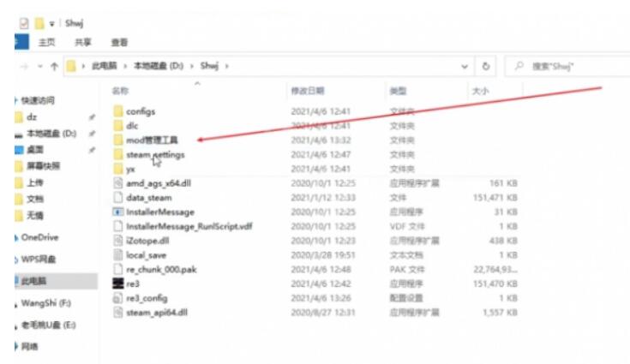The image size is (630, 364).
Task: Click the refresh button beside address bar
Action: click(486, 66)
